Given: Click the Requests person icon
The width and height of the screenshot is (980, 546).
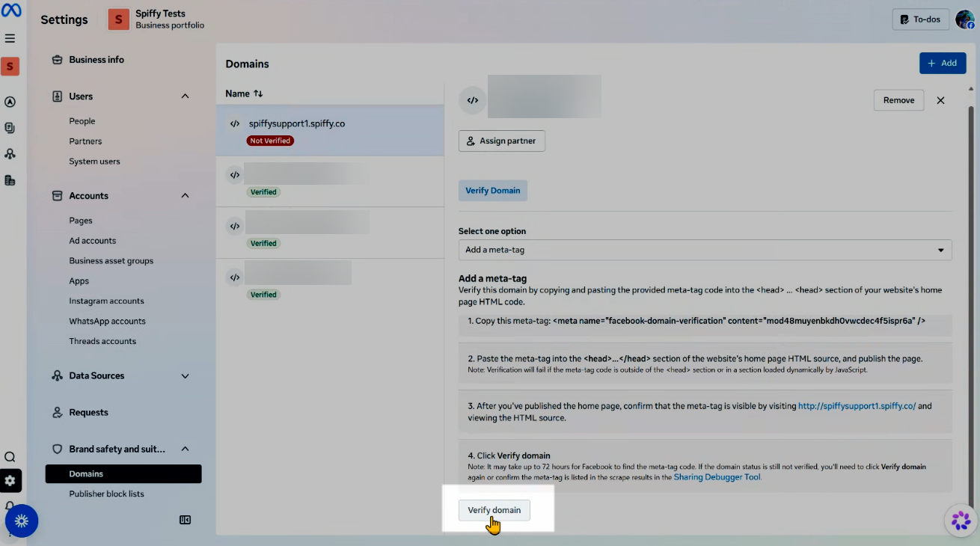Looking at the screenshot, I should 57,413.
